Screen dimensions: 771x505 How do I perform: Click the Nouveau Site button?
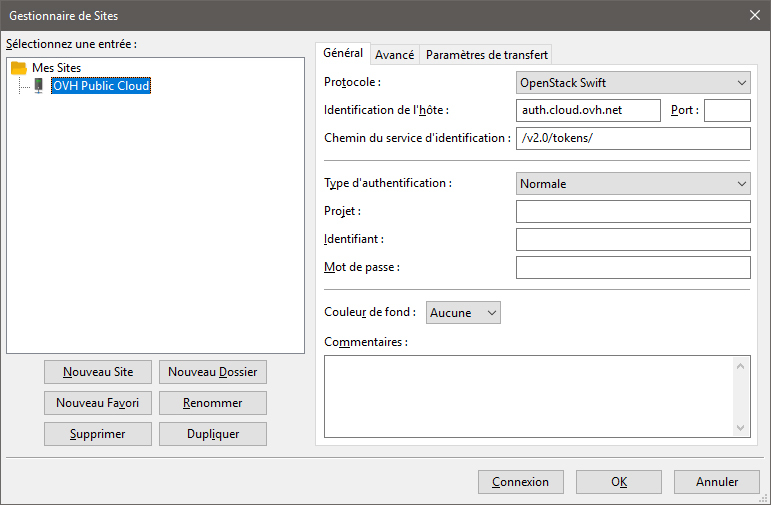coord(98,372)
